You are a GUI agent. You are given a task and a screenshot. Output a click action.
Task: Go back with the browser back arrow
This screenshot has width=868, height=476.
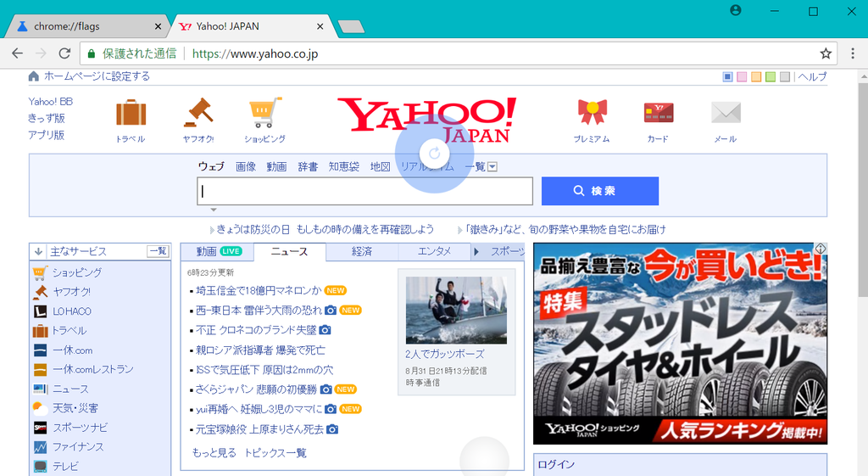(17, 53)
